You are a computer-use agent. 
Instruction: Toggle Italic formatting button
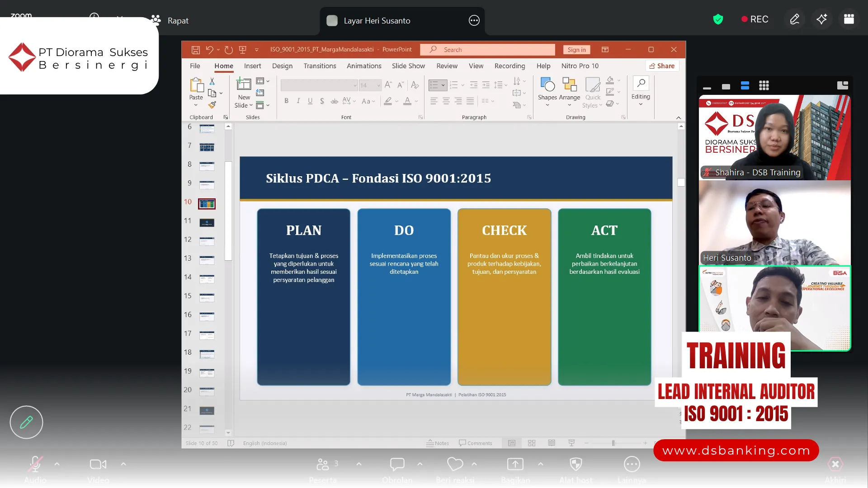point(298,101)
